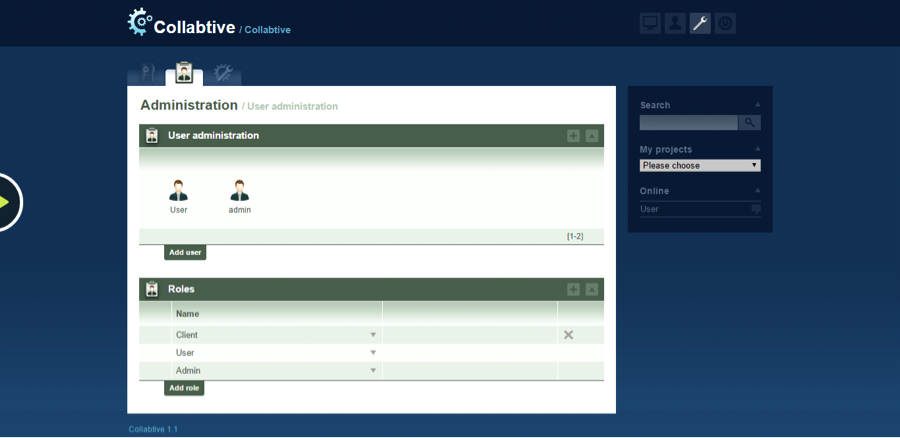Switch to the system settings gear-wrench tab
This screenshot has height=438, width=900.
(x=223, y=73)
